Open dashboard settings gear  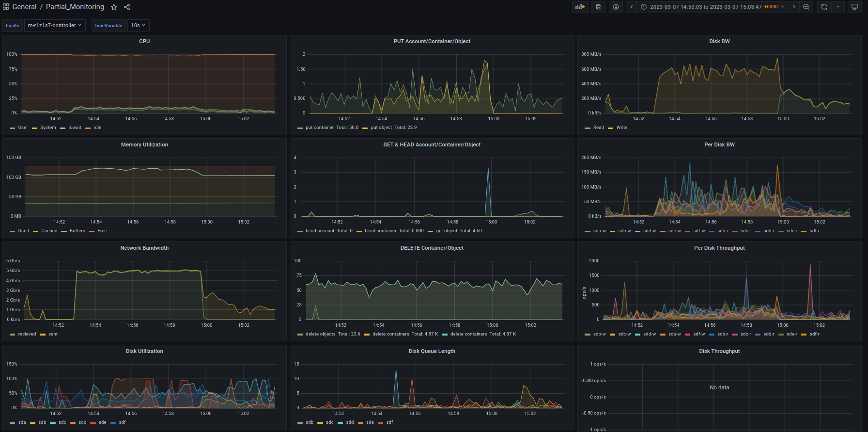pos(616,7)
